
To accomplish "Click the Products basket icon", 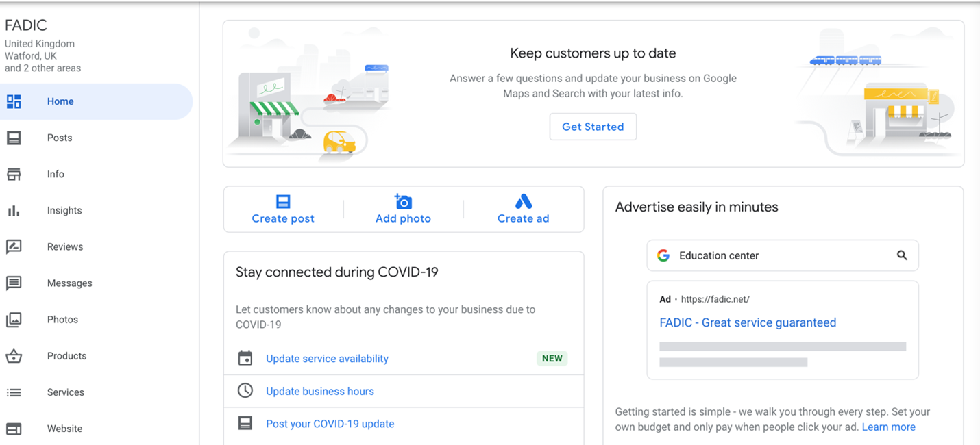I will point(14,356).
